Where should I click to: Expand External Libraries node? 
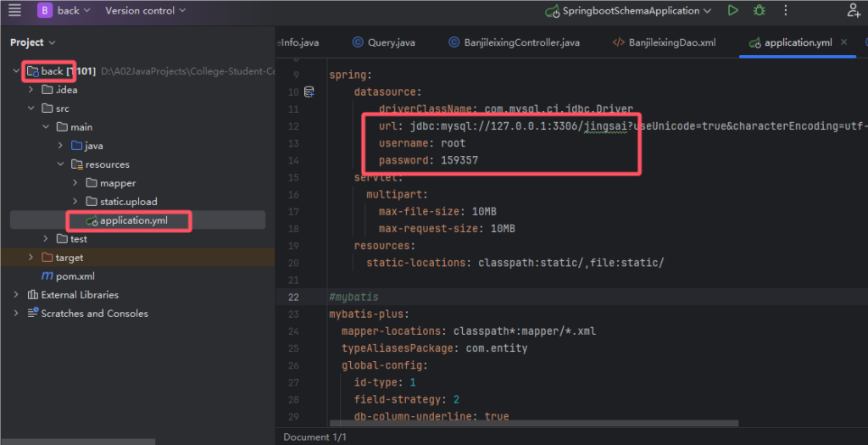(16, 294)
